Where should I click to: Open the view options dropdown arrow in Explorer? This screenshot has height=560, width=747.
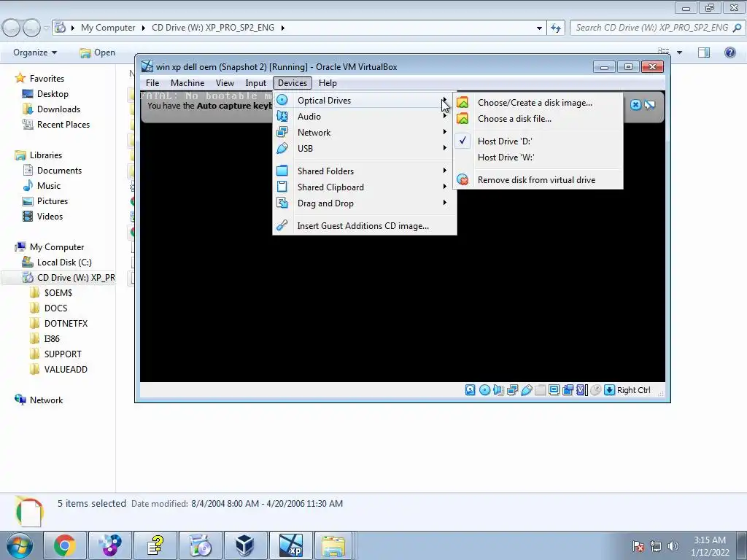679,52
